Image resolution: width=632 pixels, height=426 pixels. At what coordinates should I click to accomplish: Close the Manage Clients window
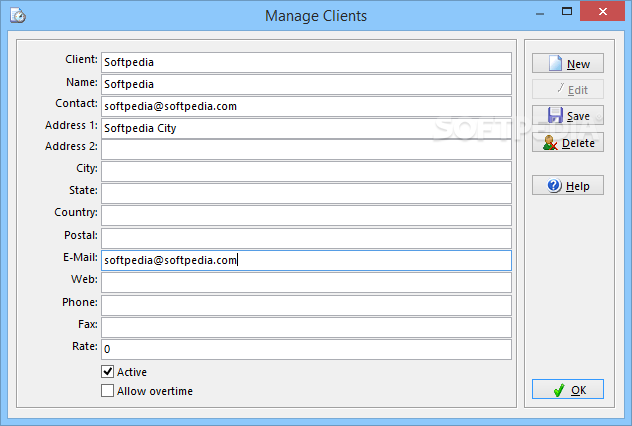[603, 11]
